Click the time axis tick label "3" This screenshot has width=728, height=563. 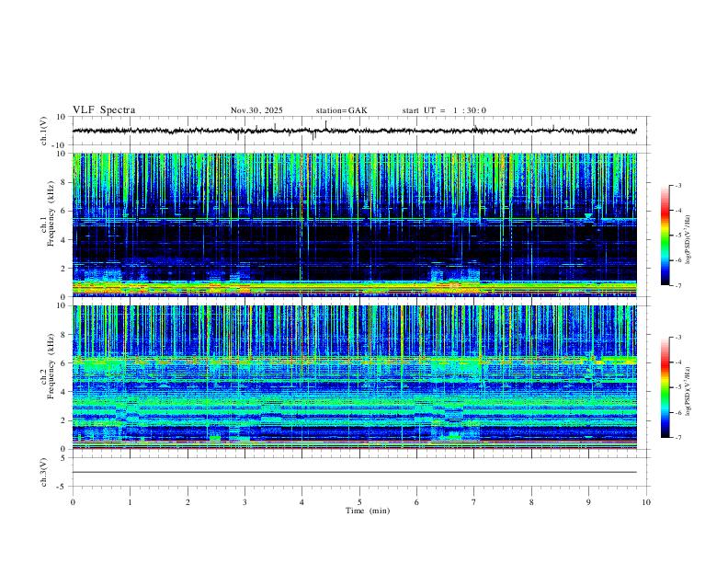pyautogui.click(x=245, y=502)
